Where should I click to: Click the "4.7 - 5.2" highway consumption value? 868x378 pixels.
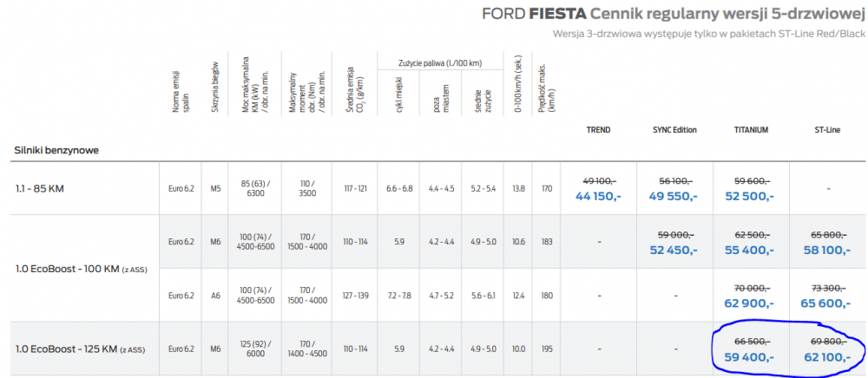(x=441, y=295)
